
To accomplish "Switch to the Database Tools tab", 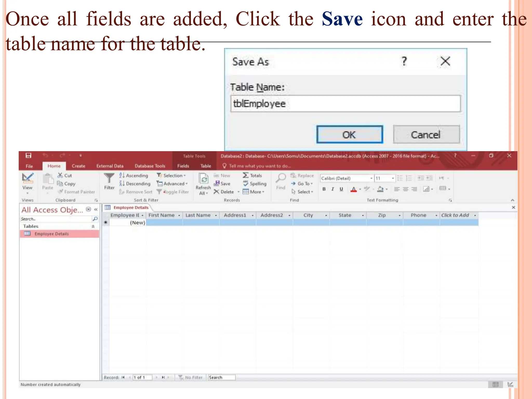I will pos(150,166).
